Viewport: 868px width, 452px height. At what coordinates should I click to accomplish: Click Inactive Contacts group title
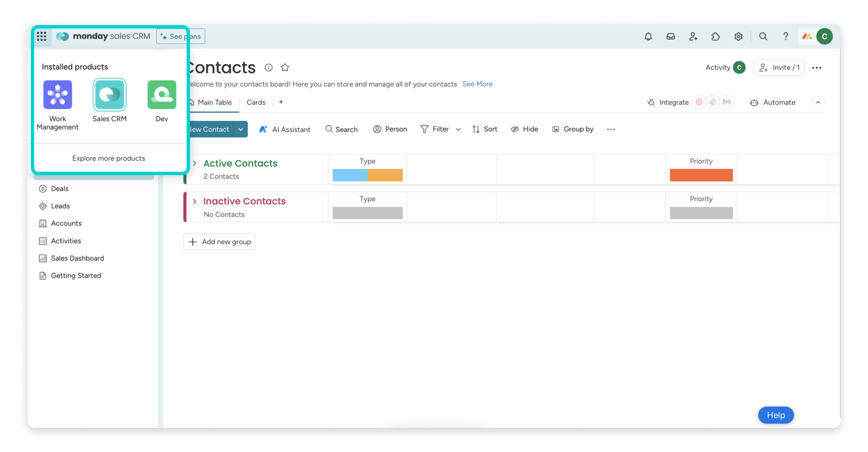(244, 201)
